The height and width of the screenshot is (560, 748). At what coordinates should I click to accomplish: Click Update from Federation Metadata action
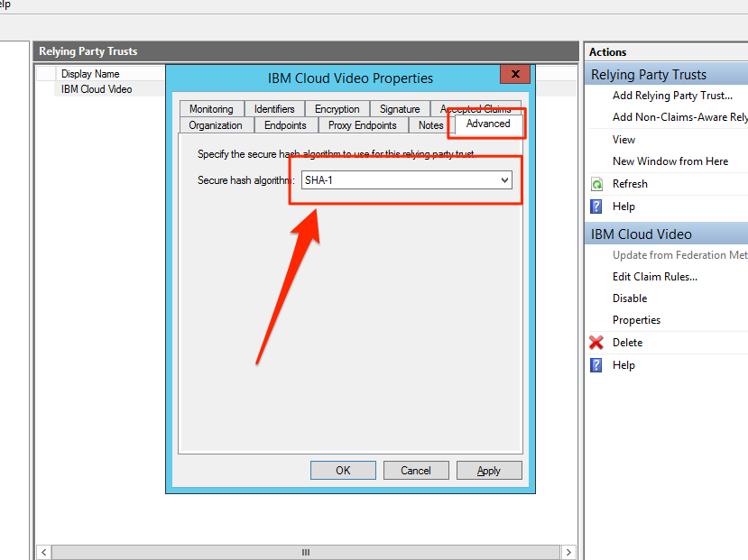point(680,255)
